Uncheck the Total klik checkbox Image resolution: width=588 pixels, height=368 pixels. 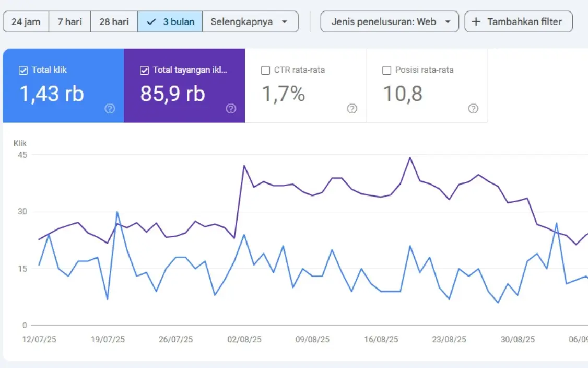click(x=23, y=71)
